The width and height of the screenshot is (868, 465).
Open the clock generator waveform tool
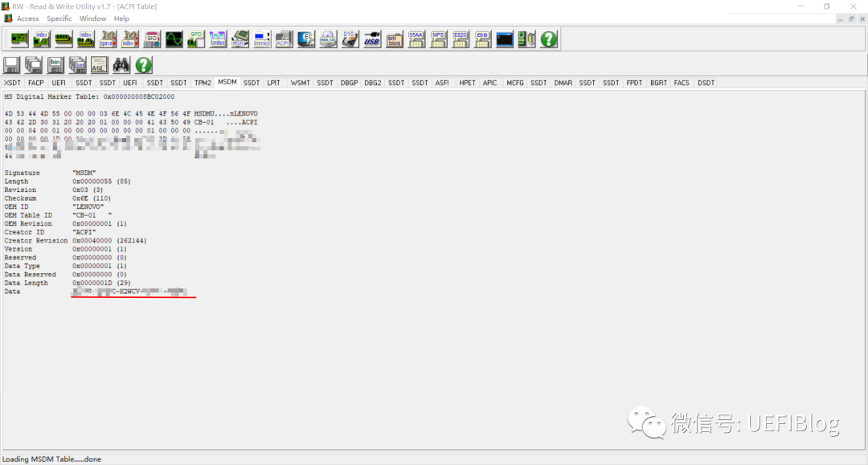pos(174,39)
